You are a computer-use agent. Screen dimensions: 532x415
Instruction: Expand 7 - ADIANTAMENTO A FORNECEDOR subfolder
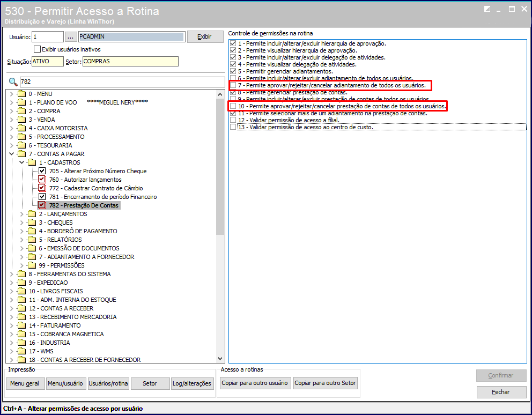pyautogui.click(x=21, y=257)
